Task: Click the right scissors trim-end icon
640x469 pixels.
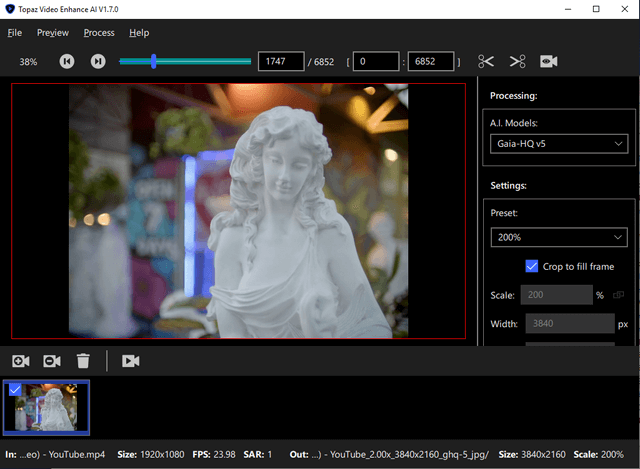Action: pyautogui.click(x=517, y=62)
